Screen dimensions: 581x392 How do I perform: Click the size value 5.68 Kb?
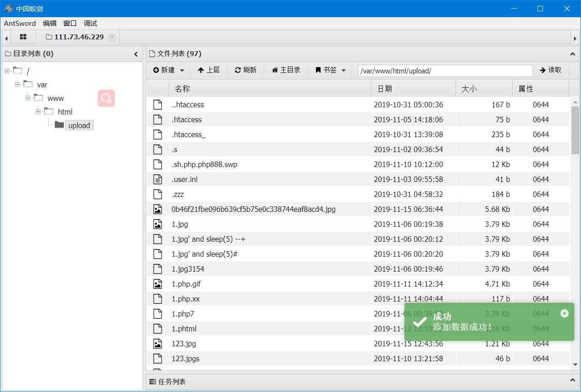pyautogui.click(x=497, y=209)
